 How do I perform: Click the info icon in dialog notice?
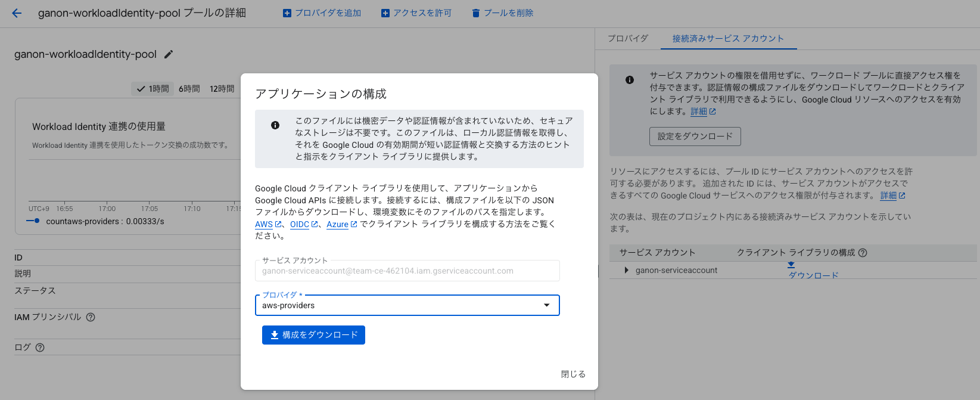click(x=275, y=125)
